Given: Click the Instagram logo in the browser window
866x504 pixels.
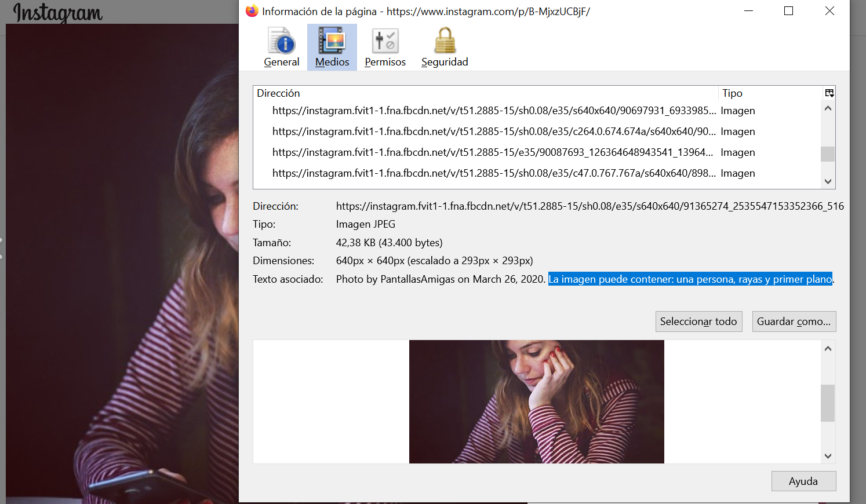Looking at the screenshot, I should (58, 13).
